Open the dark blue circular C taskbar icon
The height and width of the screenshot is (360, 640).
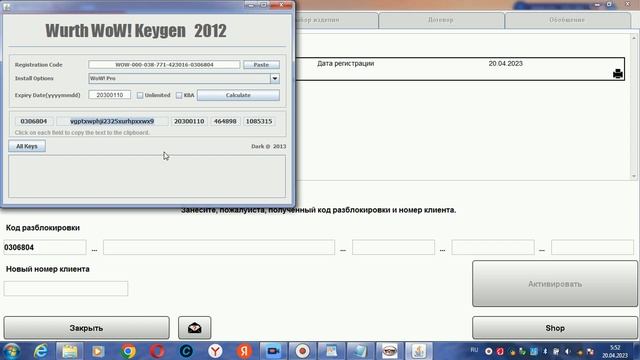187,351
